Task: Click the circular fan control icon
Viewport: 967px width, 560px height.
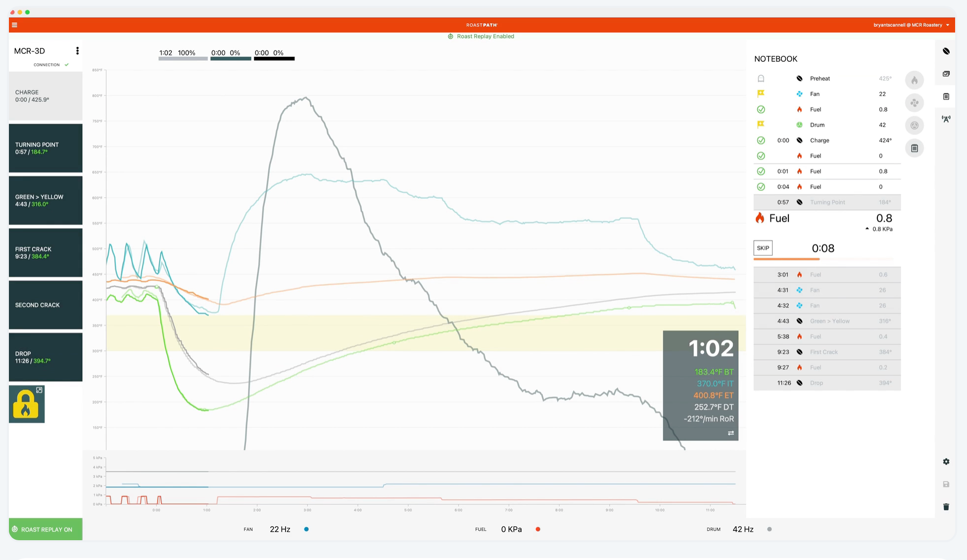Action: (915, 103)
